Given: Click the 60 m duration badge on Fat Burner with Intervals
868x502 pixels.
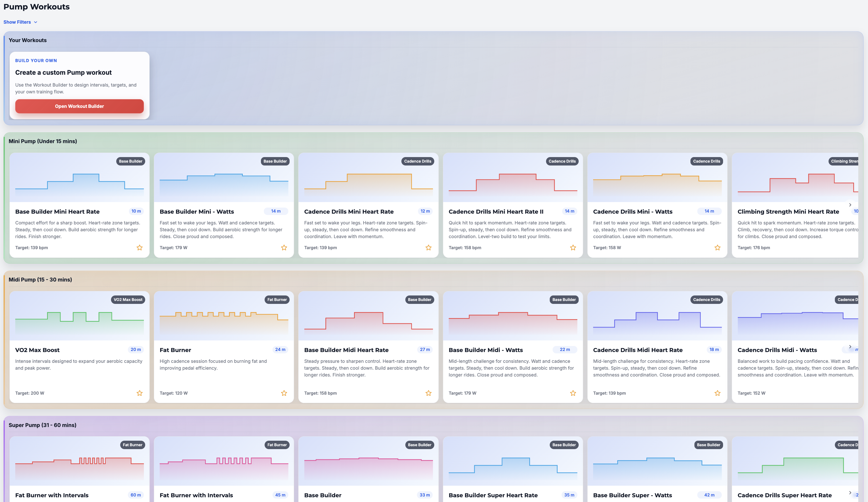Looking at the screenshot, I should pyautogui.click(x=136, y=495).
